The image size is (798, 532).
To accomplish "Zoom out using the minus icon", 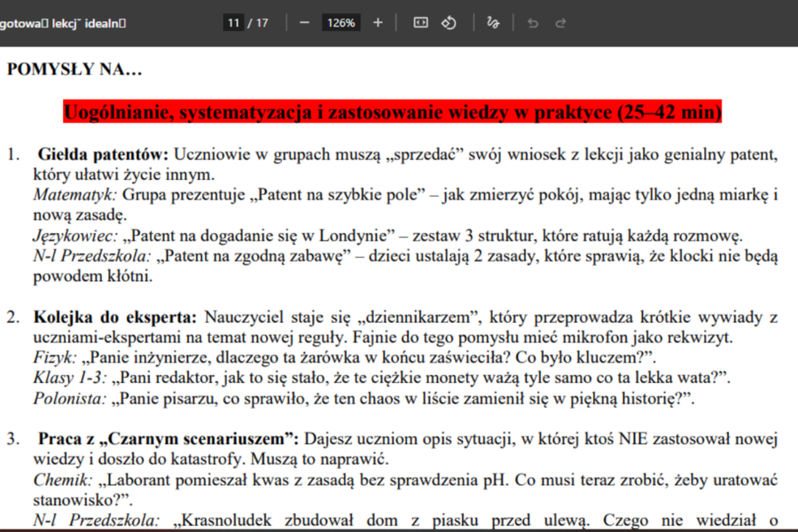I will coord(304,22).
